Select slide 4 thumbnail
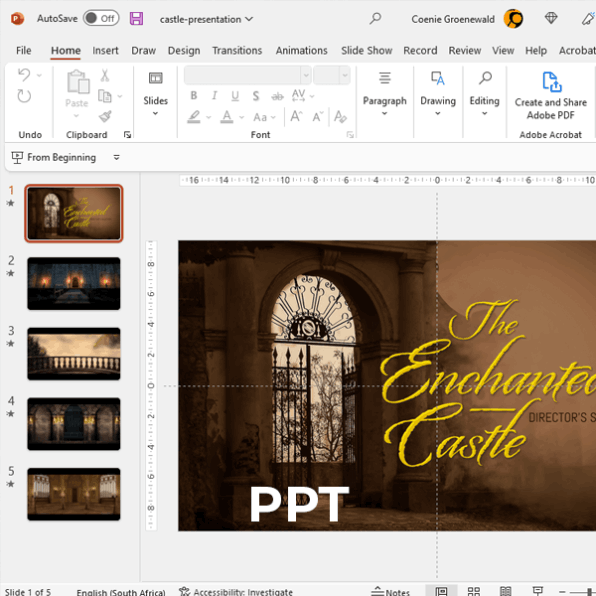Image resolution: width=596 pixels, height=596 pixels. [x=74, y=424]
